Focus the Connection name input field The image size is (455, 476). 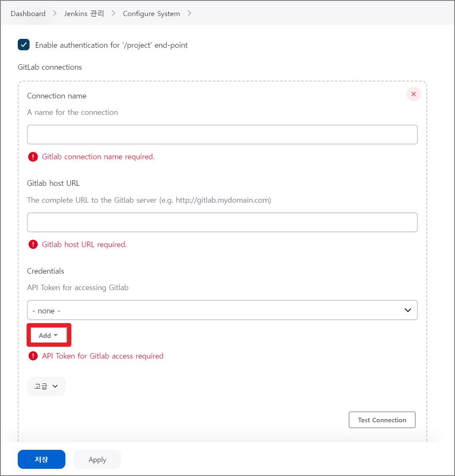point(222,134)
